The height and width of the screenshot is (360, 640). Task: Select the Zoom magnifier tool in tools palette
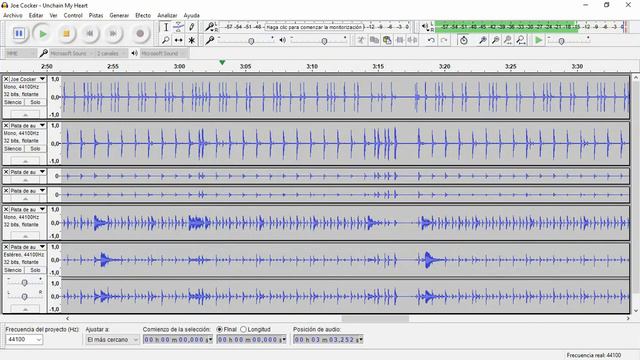[166, 40]
